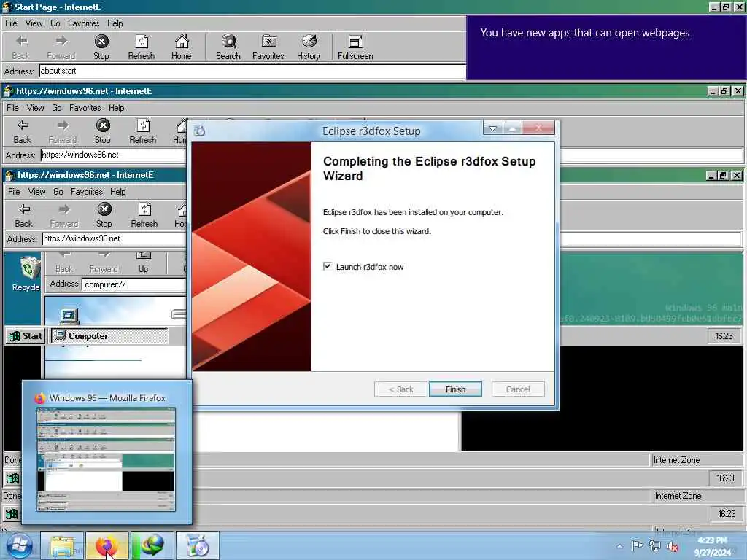Open File menu in the Start Page window

point(11,23)
